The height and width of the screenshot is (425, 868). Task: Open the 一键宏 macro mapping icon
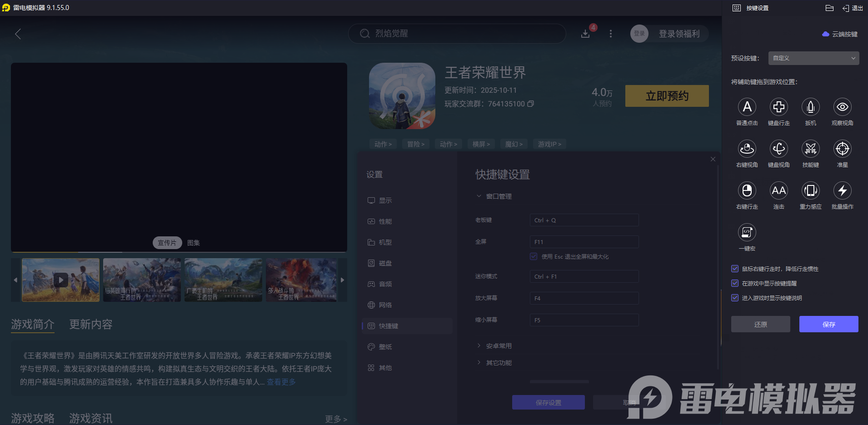(x=747, y=232)
